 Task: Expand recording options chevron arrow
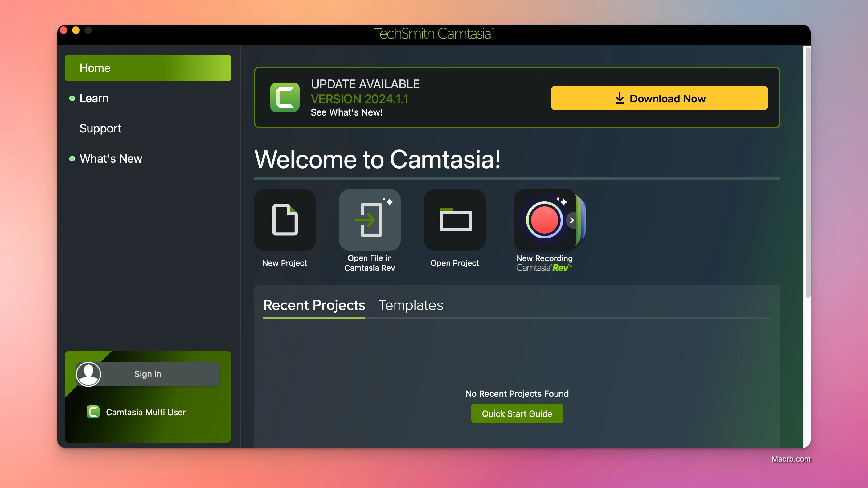[x=571, y=220]
